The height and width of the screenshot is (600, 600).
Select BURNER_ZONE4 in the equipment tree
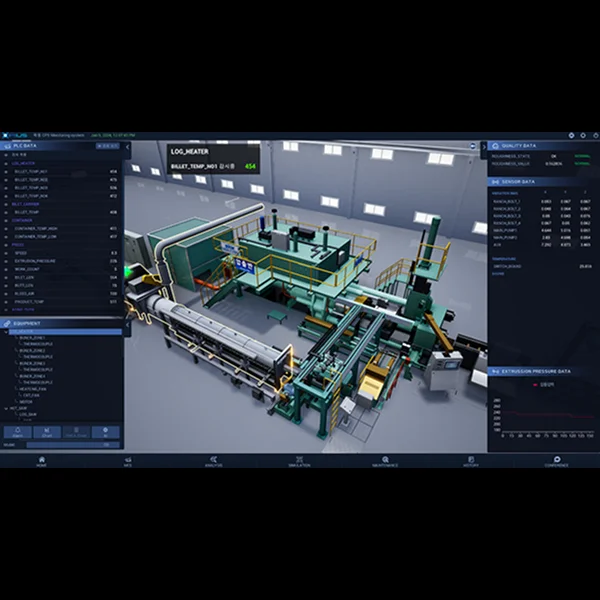32,376
